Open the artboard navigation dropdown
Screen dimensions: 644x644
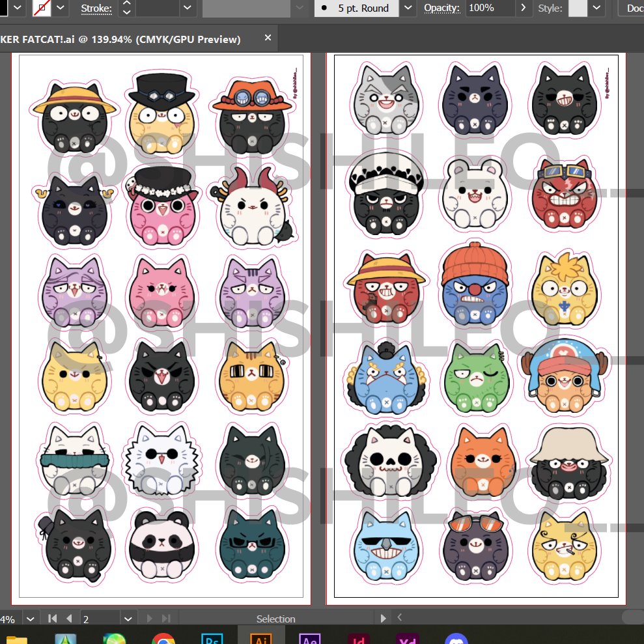point(128,619)
